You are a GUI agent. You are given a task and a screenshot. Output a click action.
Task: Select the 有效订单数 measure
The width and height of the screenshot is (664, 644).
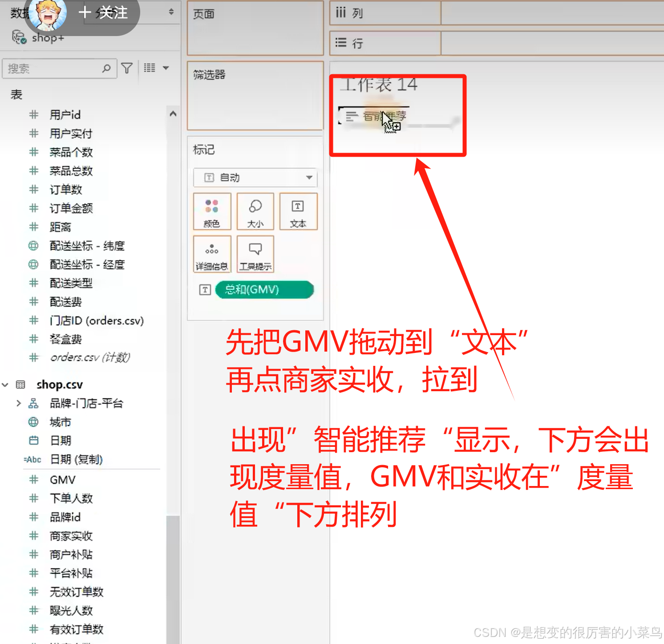point(76,629)
